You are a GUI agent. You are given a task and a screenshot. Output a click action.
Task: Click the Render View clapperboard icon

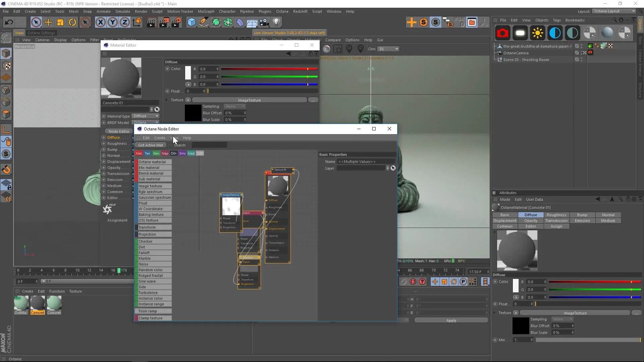coord(151,22)
